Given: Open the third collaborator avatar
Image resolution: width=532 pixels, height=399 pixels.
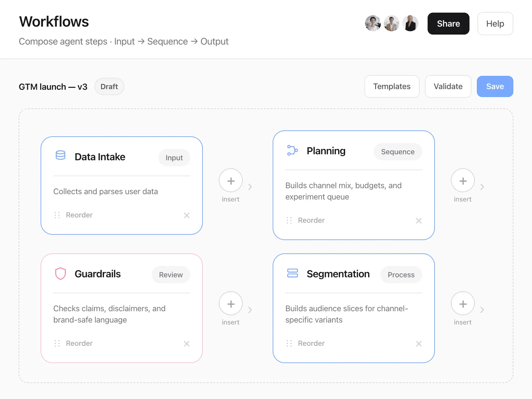Looking at the screenshot, I should [x=410, y=23].
